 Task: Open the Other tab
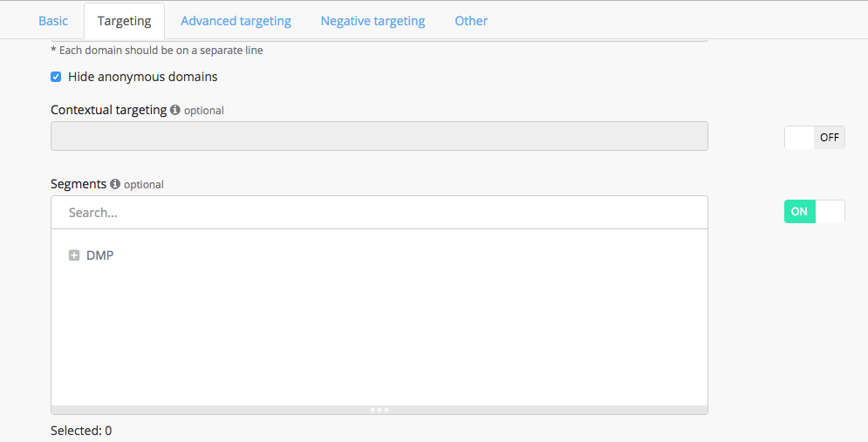[471, 21]
